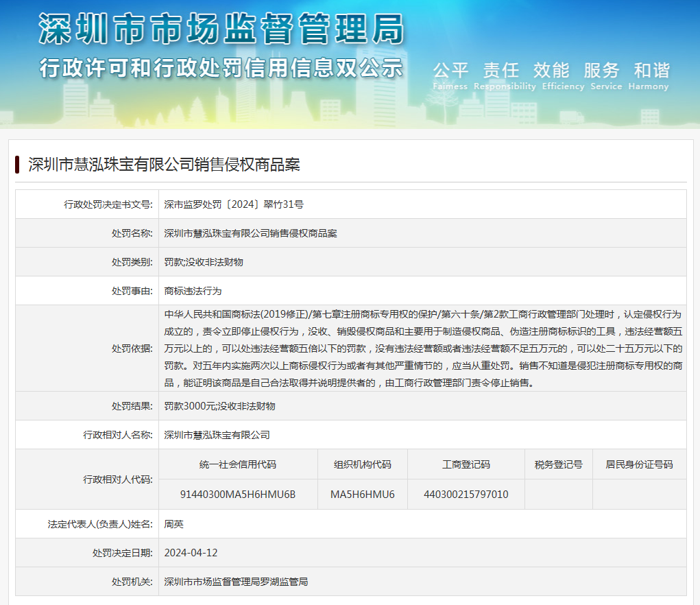Click the legal basis paragraph starting 中华人民共和国商标法

[x=423, y=348]
